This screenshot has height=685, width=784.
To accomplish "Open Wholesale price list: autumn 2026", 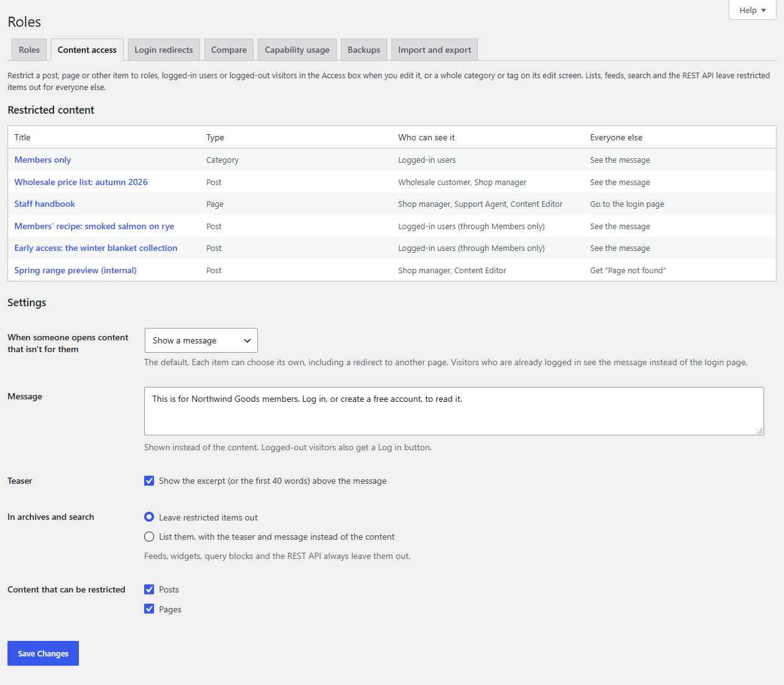I will point(81,182).
